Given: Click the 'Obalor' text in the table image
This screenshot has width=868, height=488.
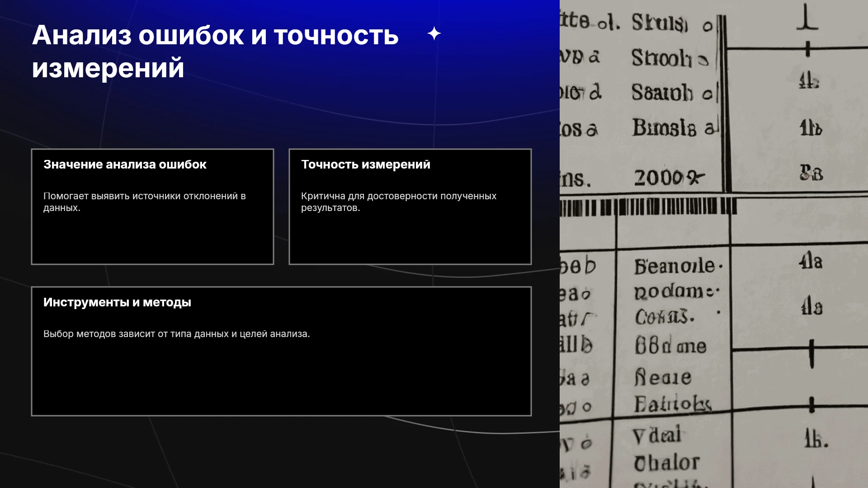Looking at the screenshot, I should (666, 463).
